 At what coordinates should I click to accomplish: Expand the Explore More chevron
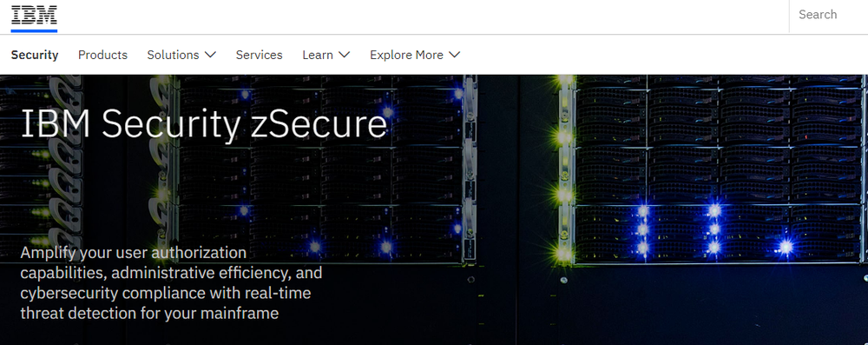click(x=455, y=55)
